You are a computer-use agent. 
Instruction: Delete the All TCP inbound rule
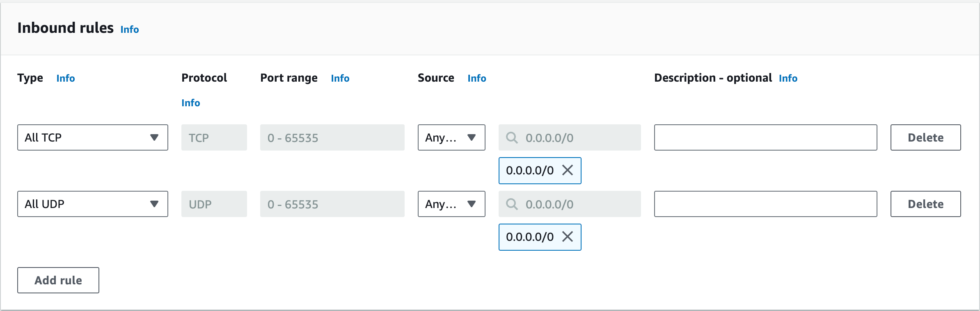925,137
